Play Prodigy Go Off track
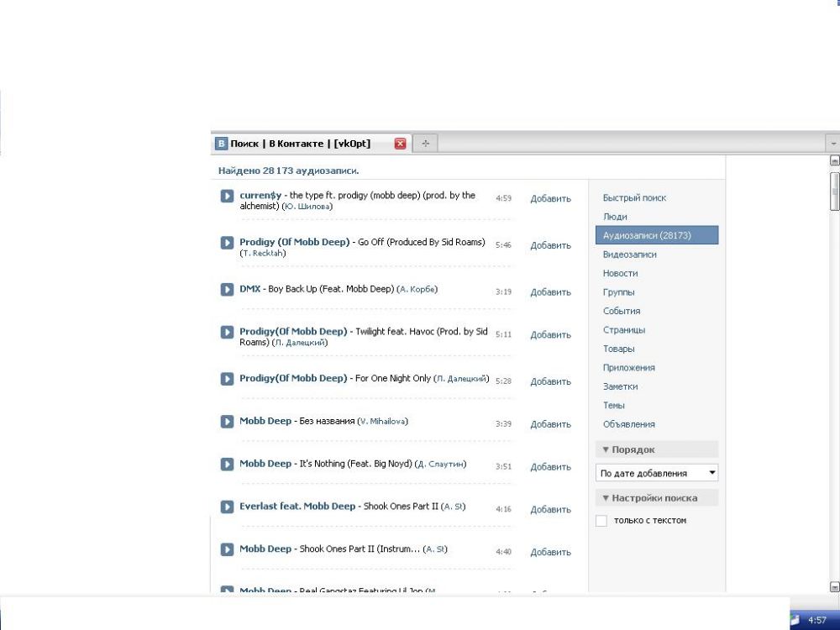 pos(227,243)
